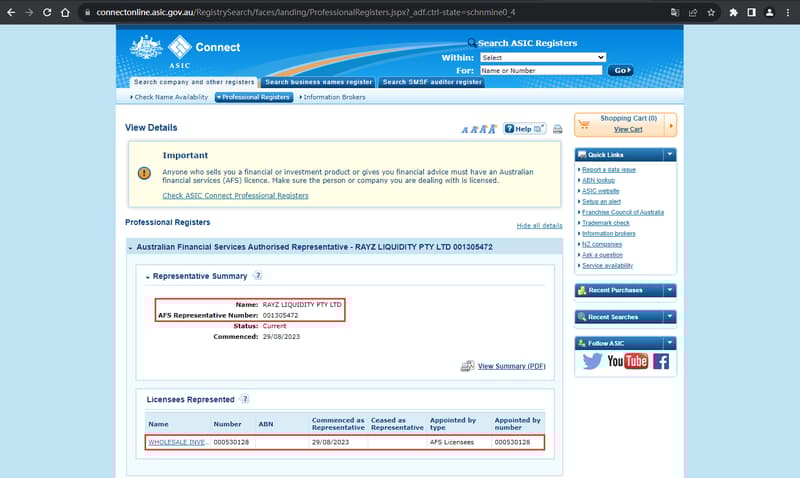Open the WHOLESALE INVE... licensee link
Image resolution: width=800 pixels, height=478 pixels.
(178, 442)
